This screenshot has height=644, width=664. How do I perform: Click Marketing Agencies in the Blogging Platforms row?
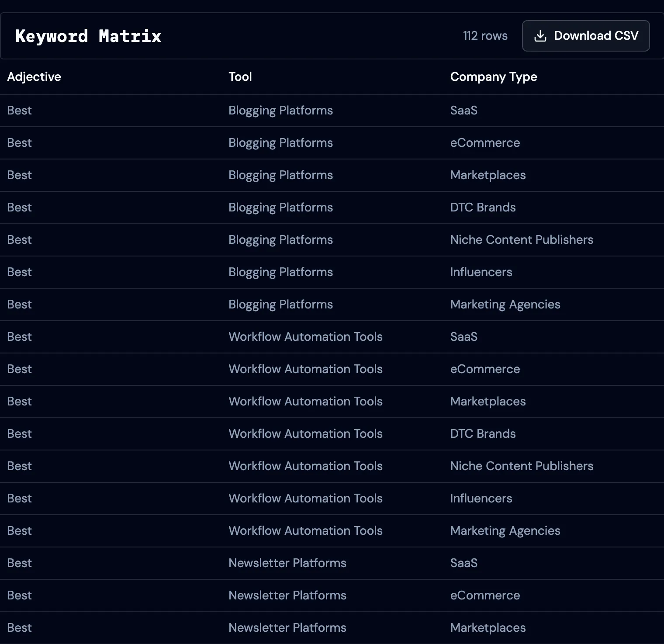pos(505,305)
